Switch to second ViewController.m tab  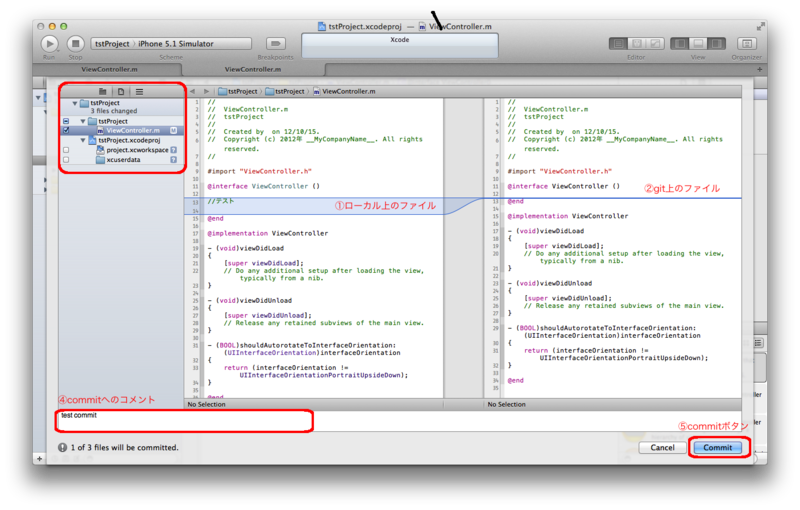(253, 69)
